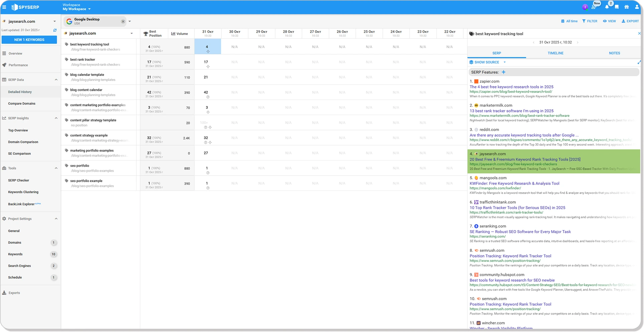Collapse the Tools sidebar section
Viewport: 644px width, 332px height.
click(56, 168)
